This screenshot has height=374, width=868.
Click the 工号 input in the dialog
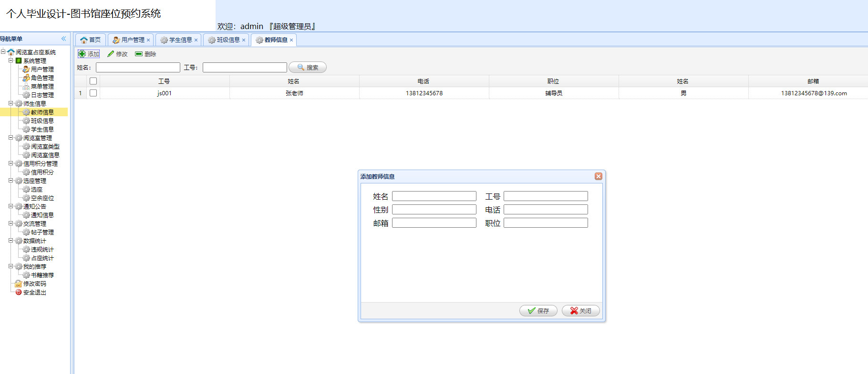tap(546, 196)
